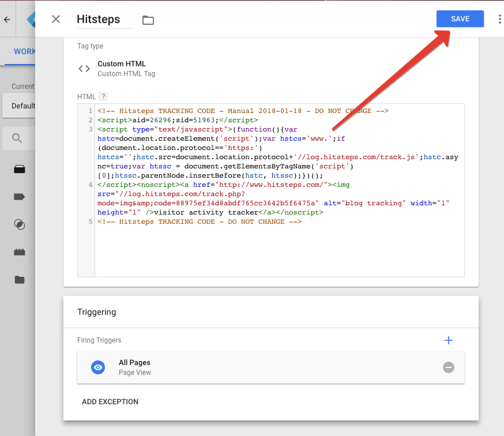Close the Hitsteps tag editor
504x436 pixels.
(56, 19)
